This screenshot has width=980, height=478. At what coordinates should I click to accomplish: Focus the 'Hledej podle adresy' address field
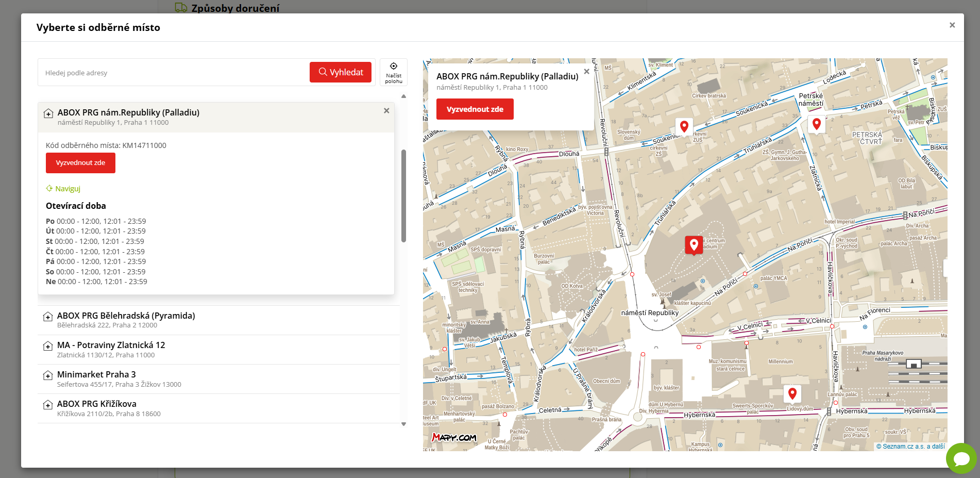(x=174, y=73)
